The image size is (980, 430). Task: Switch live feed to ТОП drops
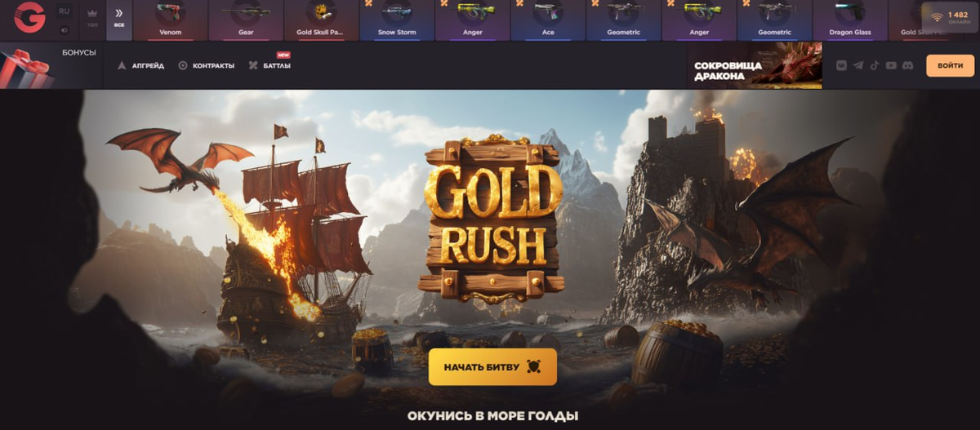[92, 18]
